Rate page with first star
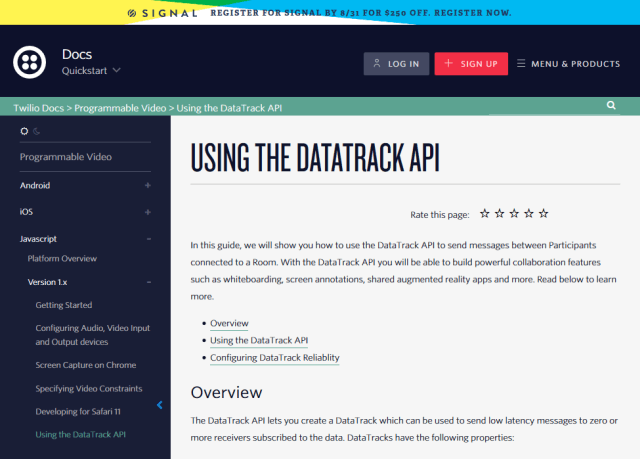The width and height of the screenshot is (640, 459). [484, 213]
